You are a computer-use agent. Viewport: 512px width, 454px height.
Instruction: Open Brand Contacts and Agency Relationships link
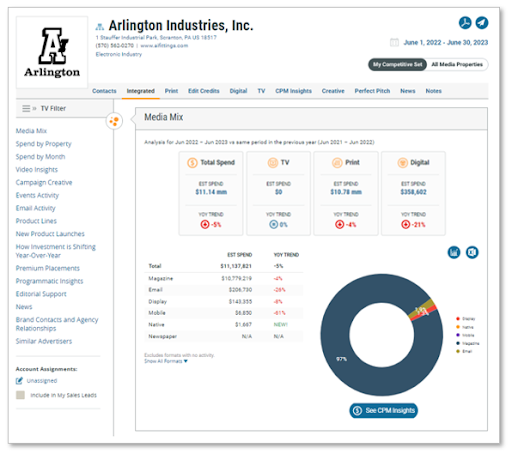point(57,324)
